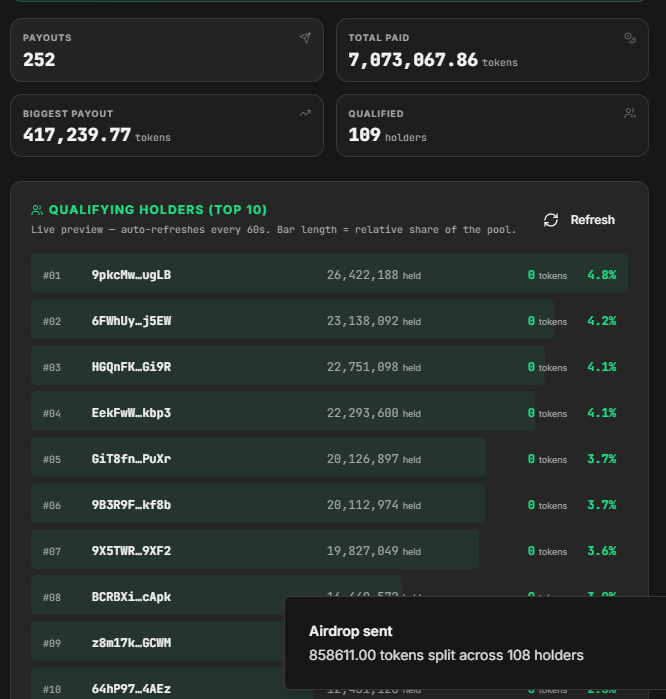
Task: Click the 20,112,974 held amount
Action: point(374,505)
